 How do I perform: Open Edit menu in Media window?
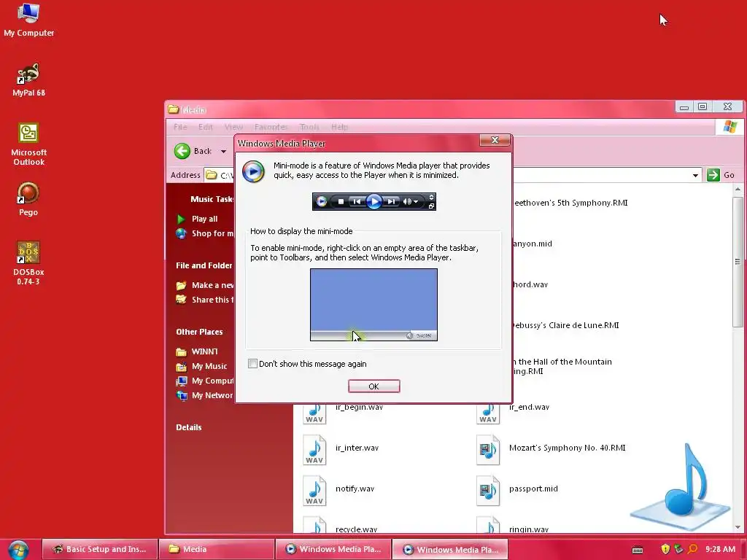205,127
